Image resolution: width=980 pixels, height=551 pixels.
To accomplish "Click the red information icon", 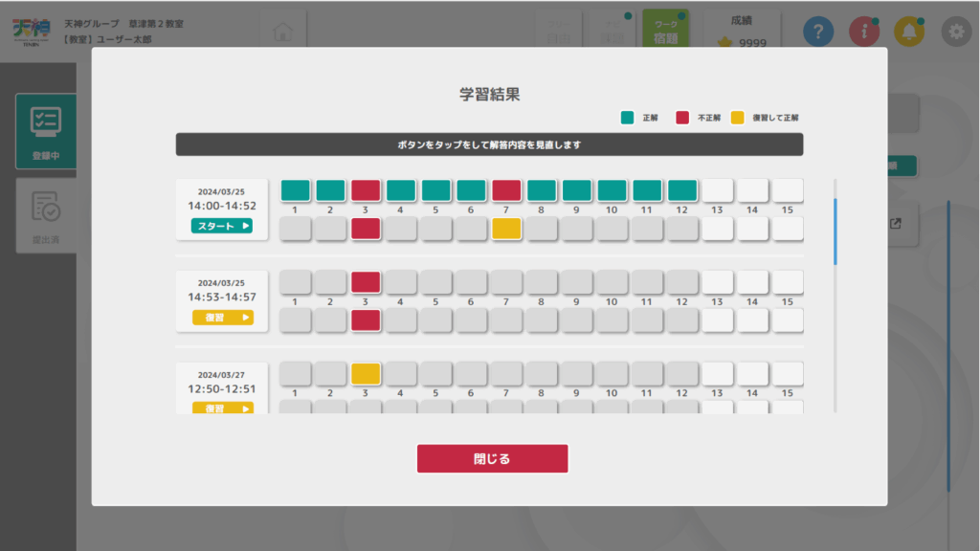I will (x=865, y=32).
